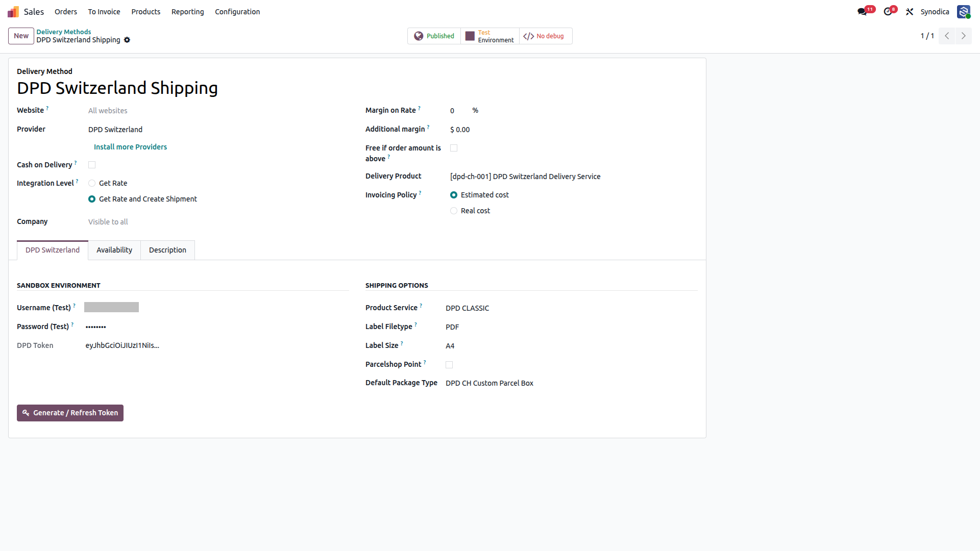Screen dimensions: 980x551
Task: Open the Orders menu
Action: click(x=66, y=12)
